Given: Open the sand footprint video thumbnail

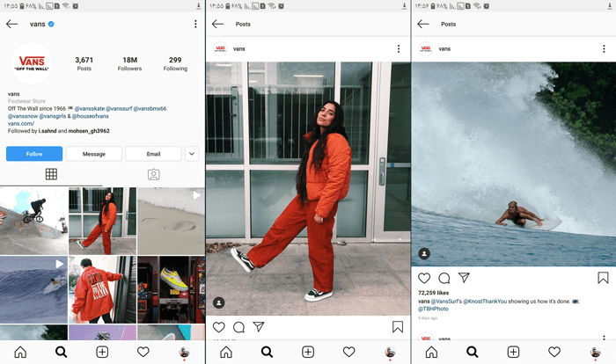Looking at the screenshot, I should tap(172, 221).
